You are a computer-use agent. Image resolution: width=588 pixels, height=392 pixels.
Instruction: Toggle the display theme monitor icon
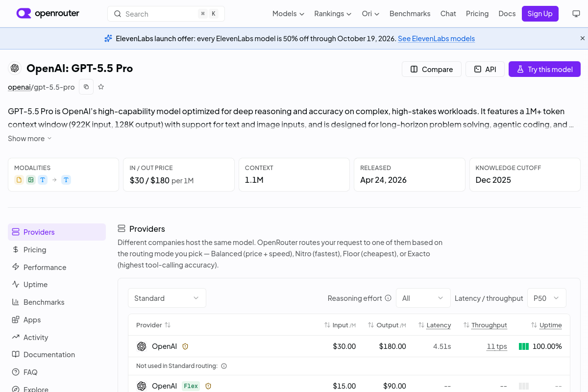576,14
